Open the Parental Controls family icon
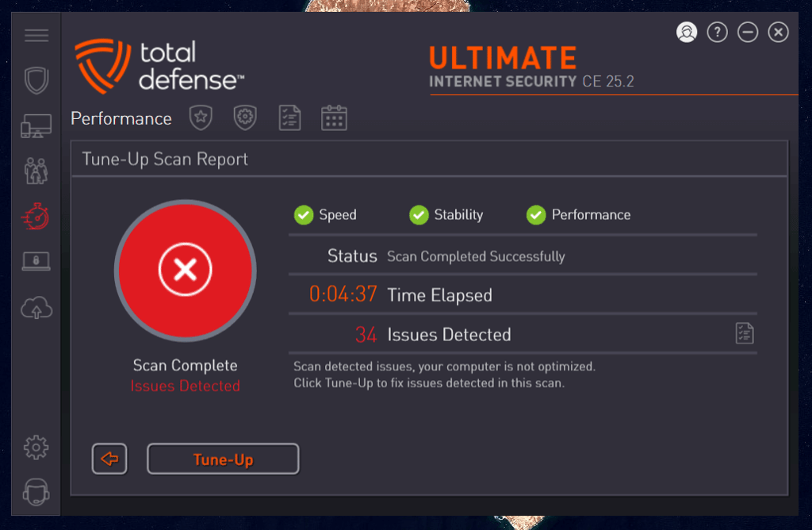The width and height of the screenshot is (812, 530). coord(36,171)
